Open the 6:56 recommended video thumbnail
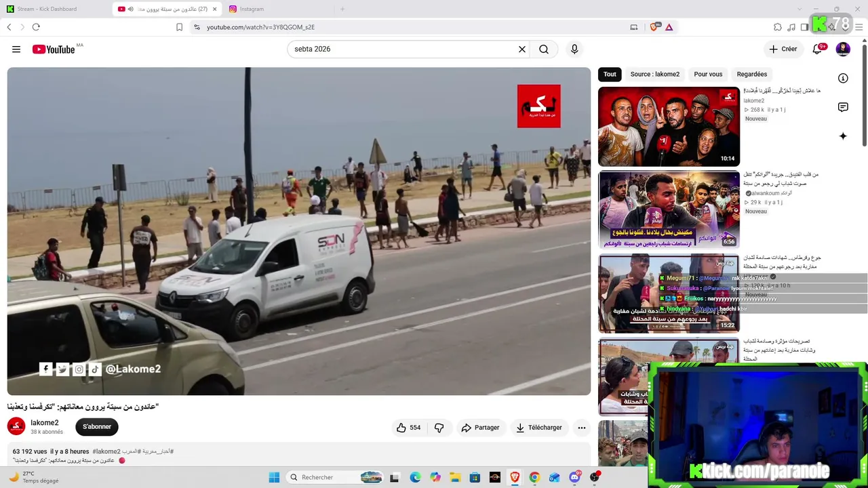 pos(669,210)
